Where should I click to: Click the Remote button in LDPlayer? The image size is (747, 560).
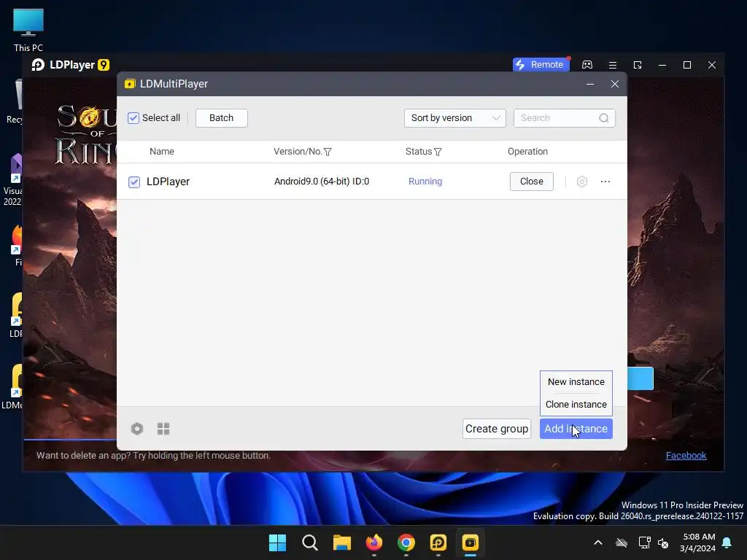[541, 65]
